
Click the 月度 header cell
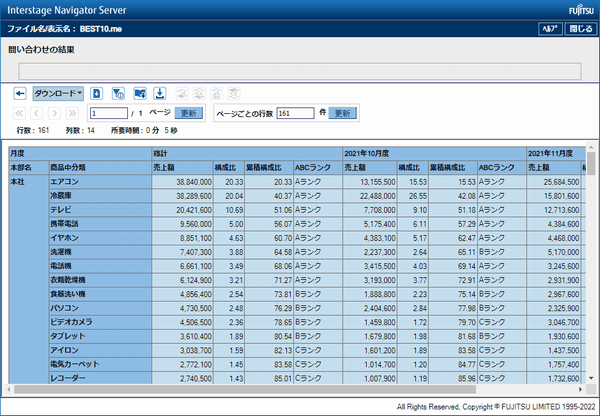coord(80,153)
